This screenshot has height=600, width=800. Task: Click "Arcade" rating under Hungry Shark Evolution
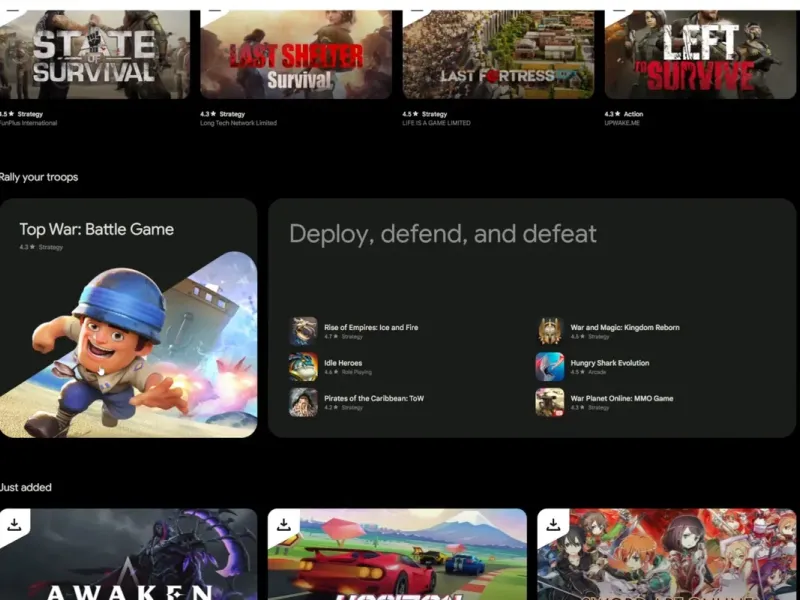[x=588, y=372]
